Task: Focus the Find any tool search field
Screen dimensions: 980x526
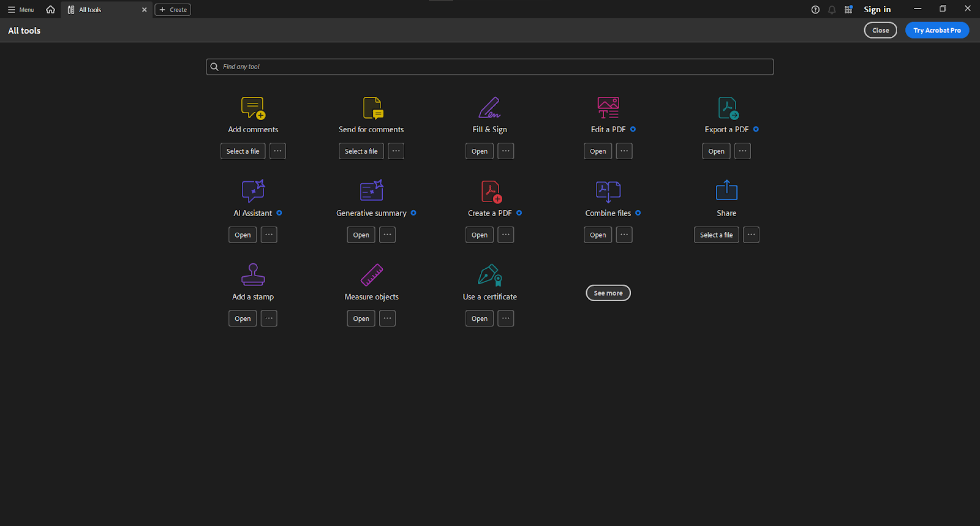Action: pos(490,67)
